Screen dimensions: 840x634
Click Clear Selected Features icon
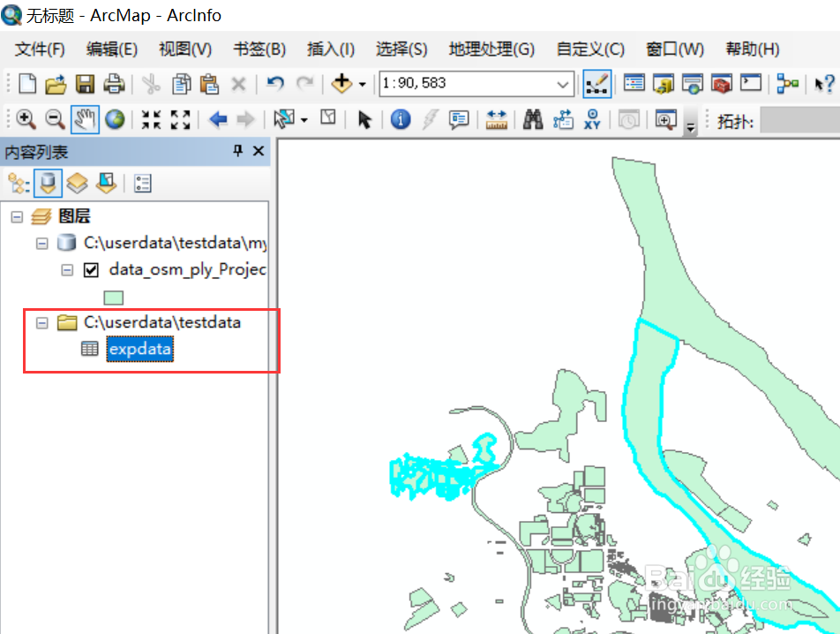(328, 117)
